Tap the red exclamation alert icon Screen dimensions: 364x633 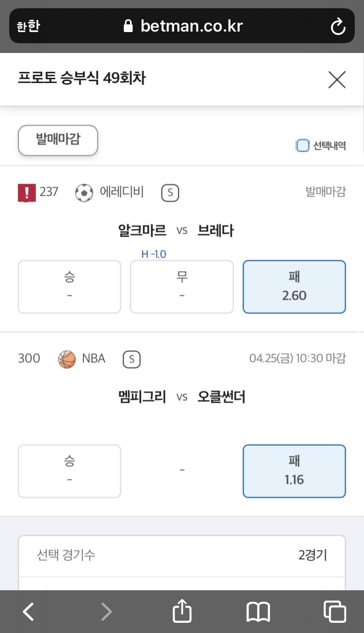click(x=26, y=192)
